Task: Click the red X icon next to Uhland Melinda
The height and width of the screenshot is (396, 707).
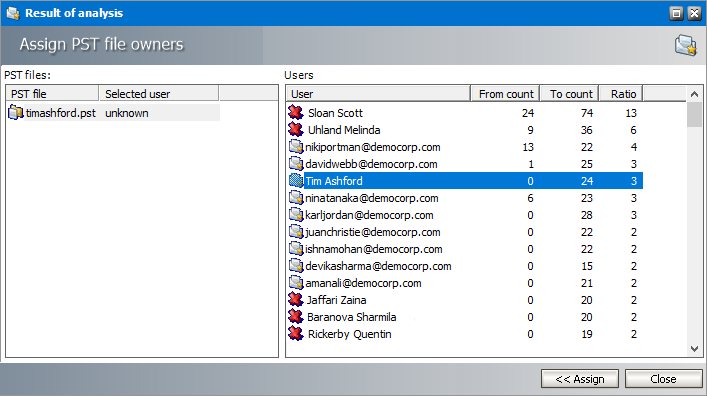Action: [296, 130]
